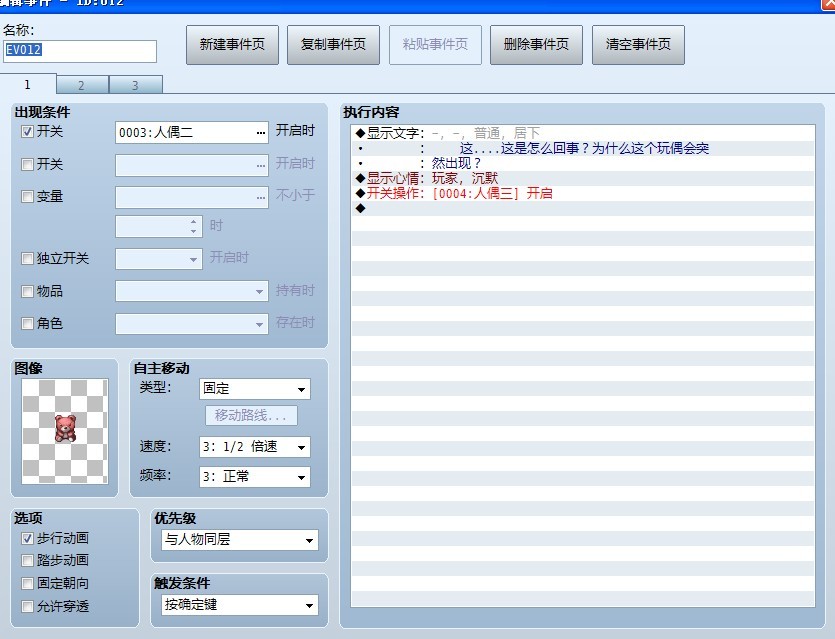This screenshot has height=639, width=835.
Task: Enable the second 开关 condition checkbox
Action: coord(27,164)
